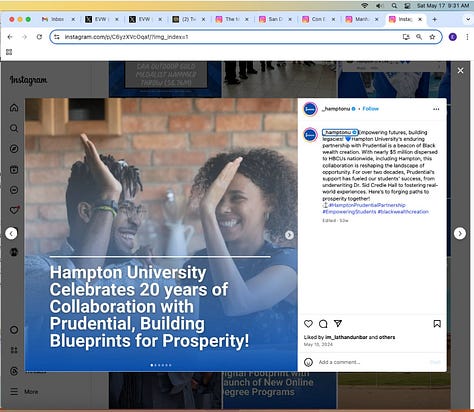
Task: Go to the next post arrow
Action: coord(460,233)
